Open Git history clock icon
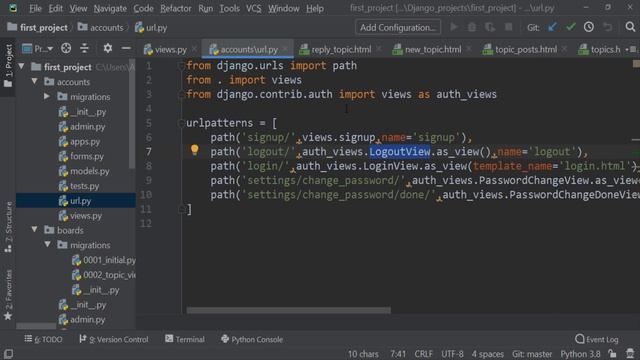 click(x=589, y=27)
